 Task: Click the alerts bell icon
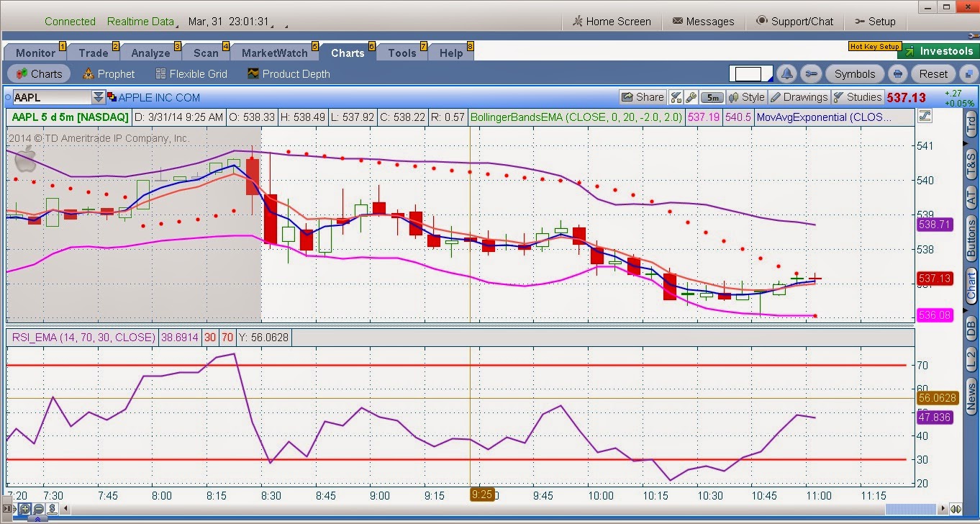coord(787,73)
